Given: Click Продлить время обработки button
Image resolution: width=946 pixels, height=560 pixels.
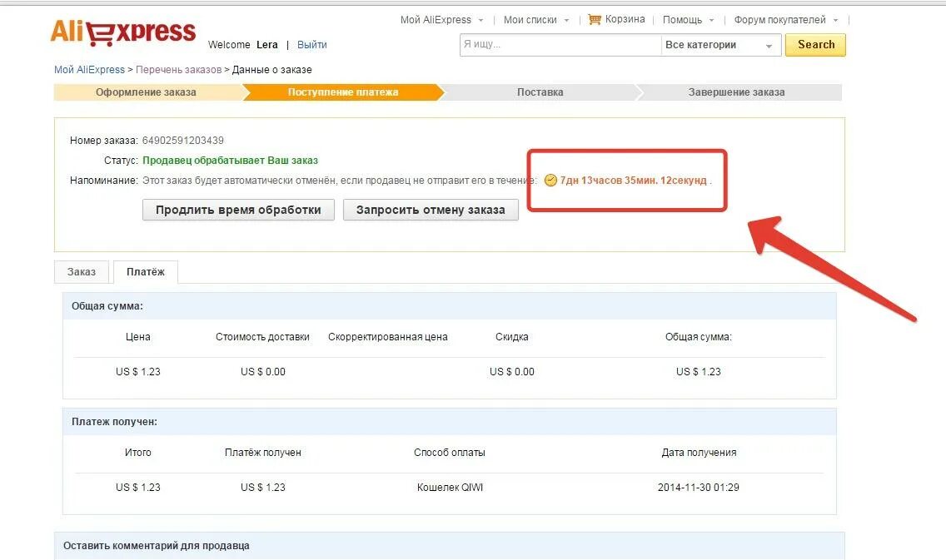Looking at the screenshot, I should pyautogui.click(x=238, y=210).
